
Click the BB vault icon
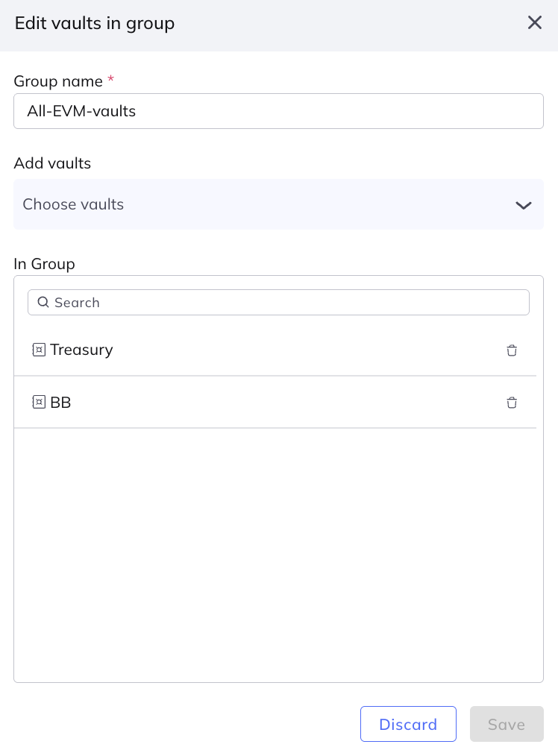[x=39, y=403]
